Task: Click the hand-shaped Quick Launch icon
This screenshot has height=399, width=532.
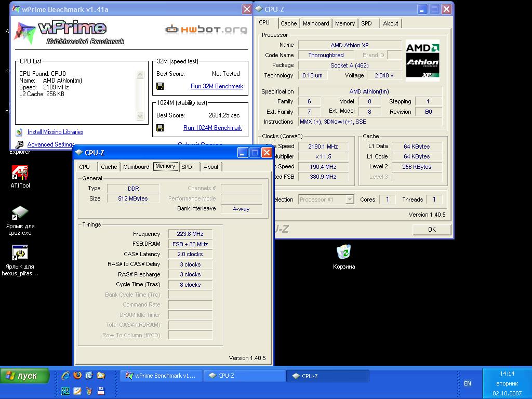Action: 89,391
